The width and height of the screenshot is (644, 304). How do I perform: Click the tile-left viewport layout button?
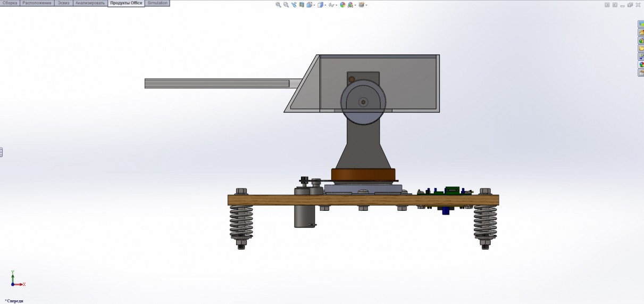[x=607, y=5]
